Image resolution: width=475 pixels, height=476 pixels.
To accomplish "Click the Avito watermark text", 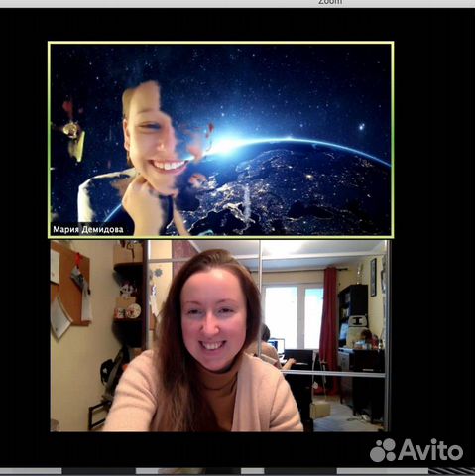I will (x=430, y=450).
